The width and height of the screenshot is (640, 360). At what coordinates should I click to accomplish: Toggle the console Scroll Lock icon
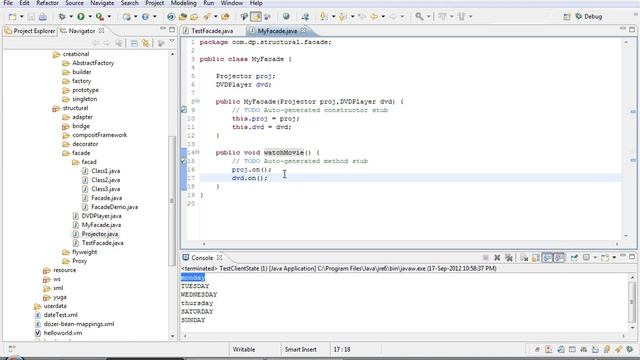(536, 258)
